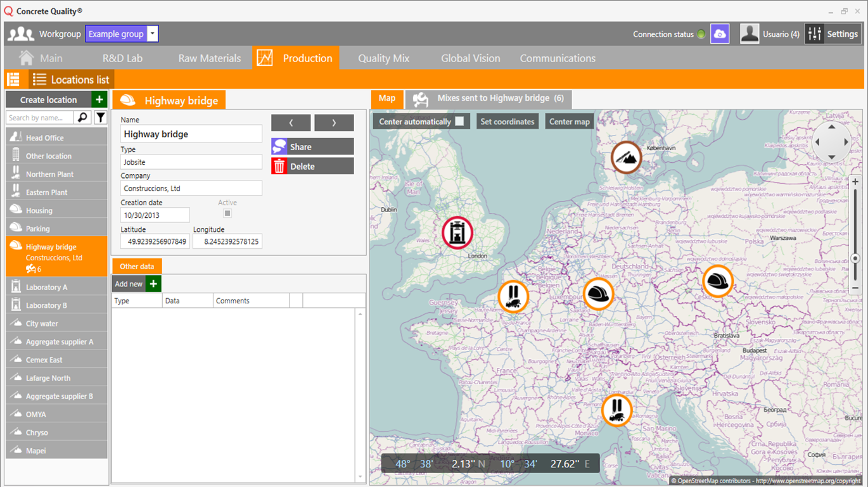This screenshot has width=868, height=487.
Task: Open the Quality Mix tab
Action: 383,58
